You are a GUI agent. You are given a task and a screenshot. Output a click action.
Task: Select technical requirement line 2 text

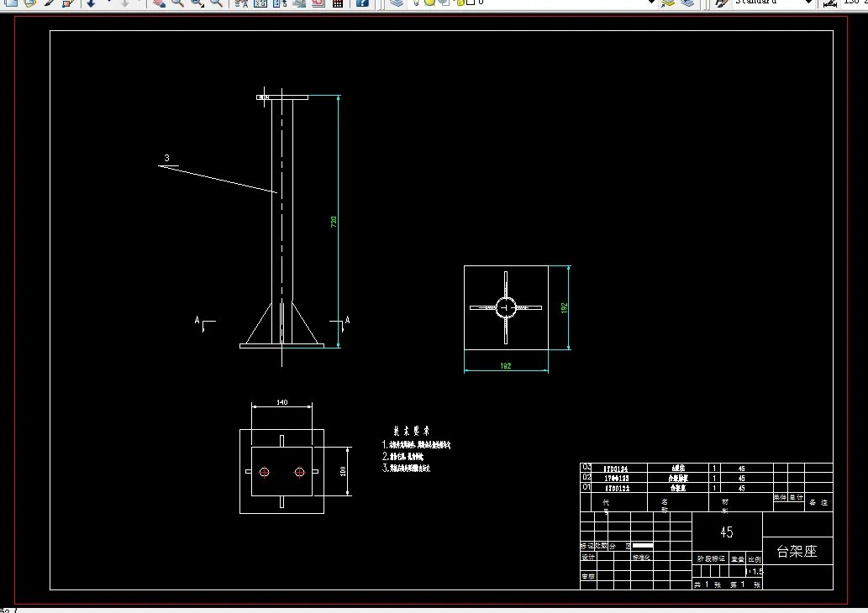402,457
